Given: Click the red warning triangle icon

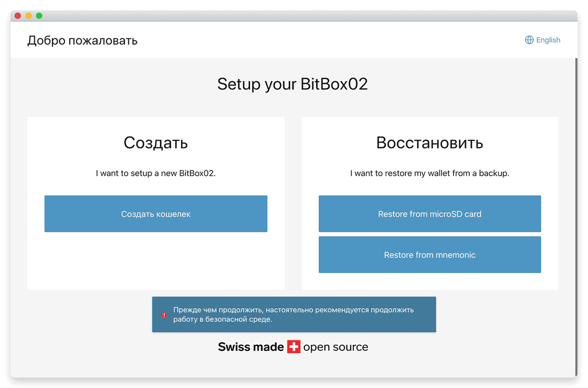Looking at the screenshot, I should click(164, 315).
